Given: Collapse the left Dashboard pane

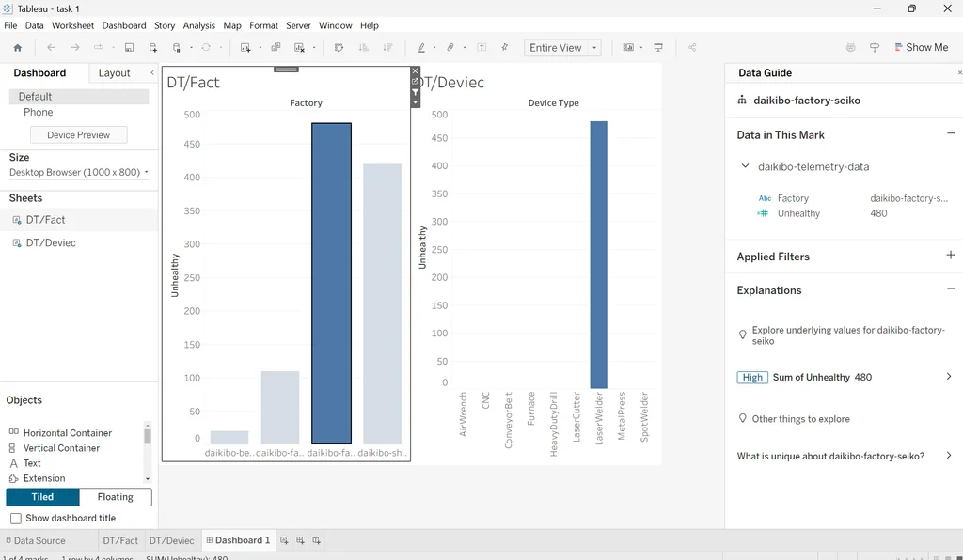Looking at the screenshot, I should (152, 72).
